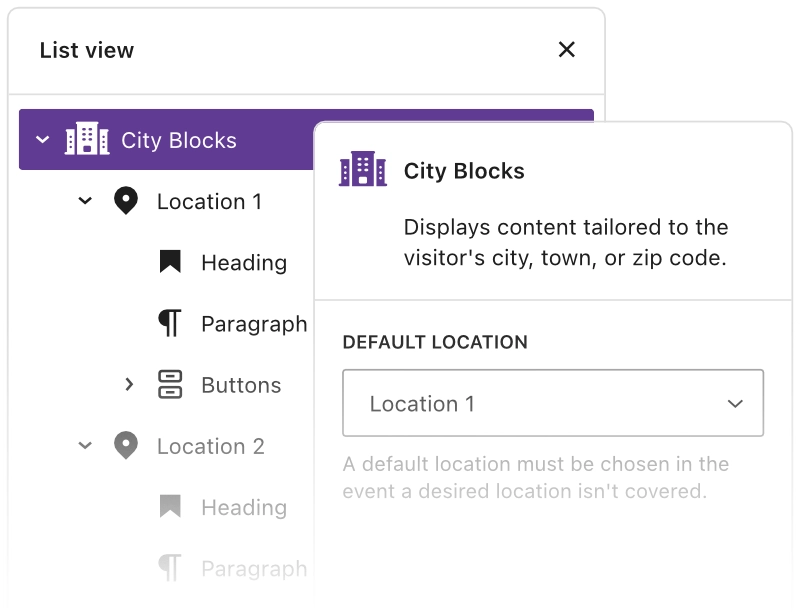Click the Buttons block icon
Viewport: 800px width, 612px height.
[170, 385]
